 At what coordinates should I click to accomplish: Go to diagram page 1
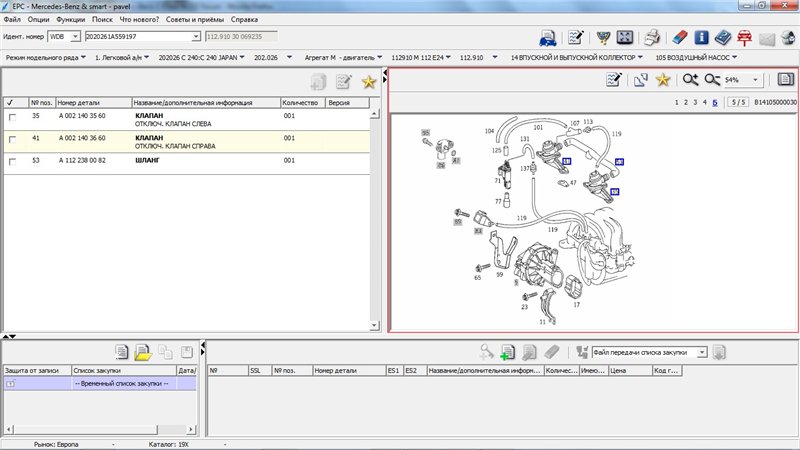pyautogui.click(x=677, y=103)
